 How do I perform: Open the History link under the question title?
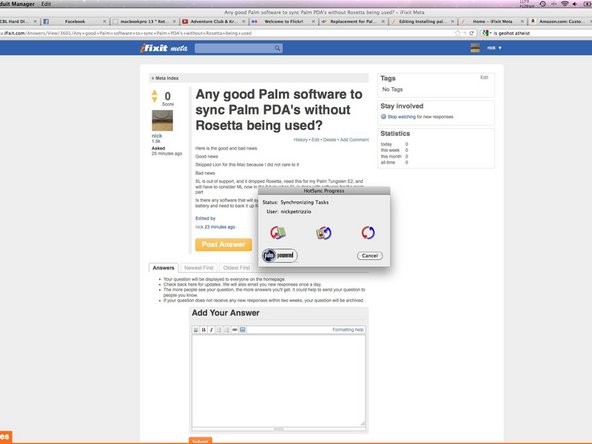tap(301, 140)
